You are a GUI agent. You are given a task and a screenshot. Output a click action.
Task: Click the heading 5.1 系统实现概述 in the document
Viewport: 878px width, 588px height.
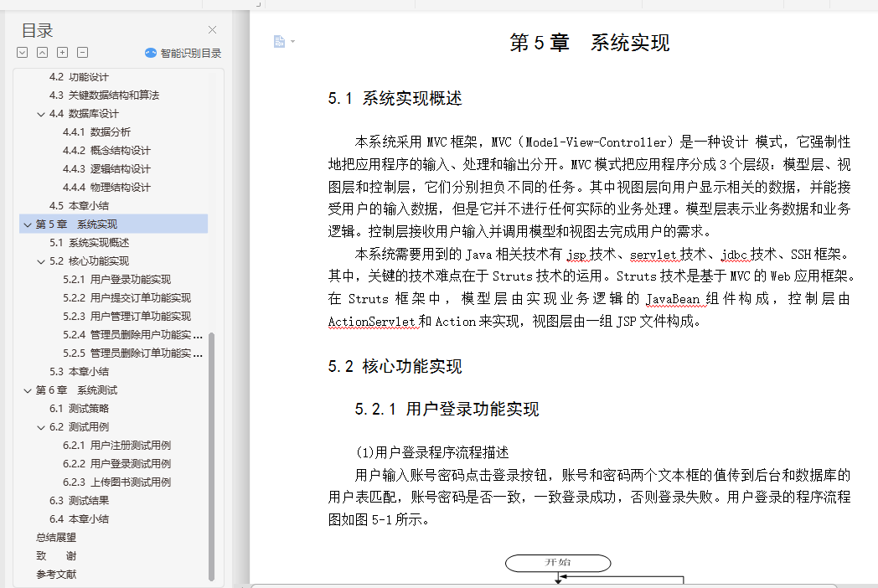(395, 99)
